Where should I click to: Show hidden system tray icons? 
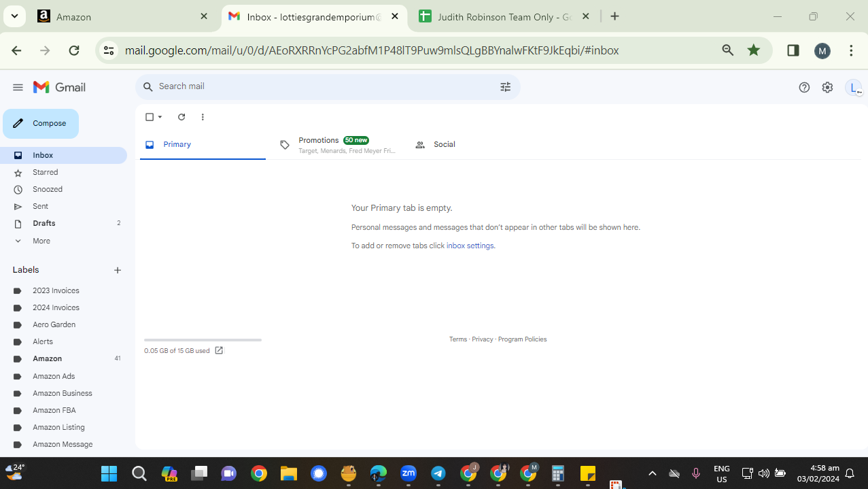coord(653,473)
